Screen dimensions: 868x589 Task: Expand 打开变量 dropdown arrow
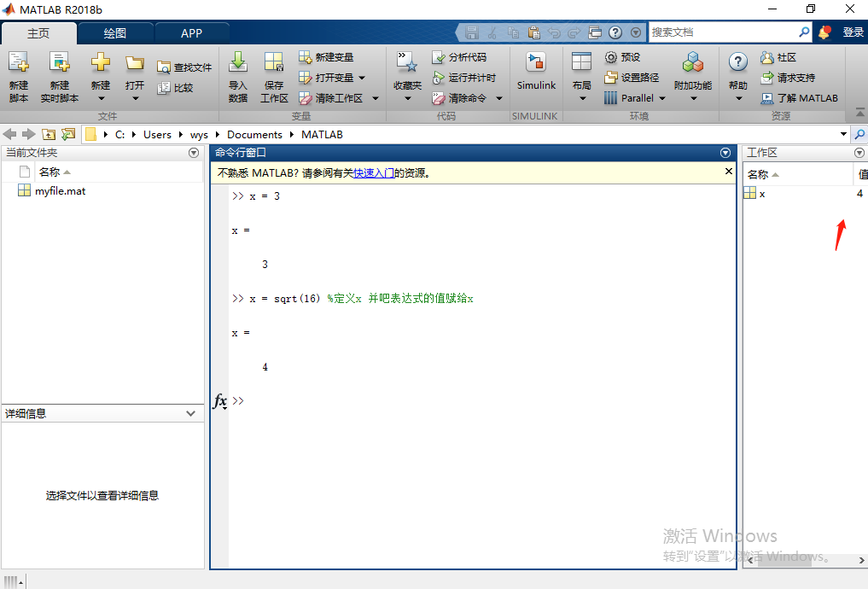click(362, 78)
